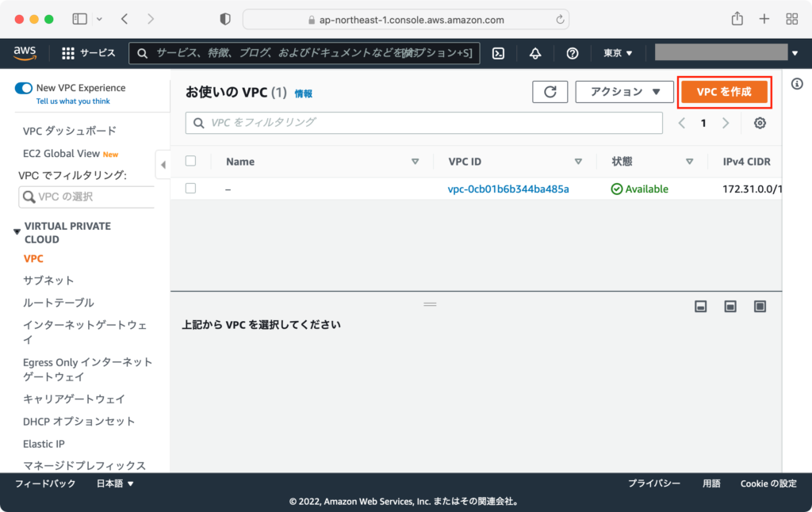The width and height of the screenshot is (812, 512).
Task: Sort by VPC ID column arrow
Action: (578, 162)
